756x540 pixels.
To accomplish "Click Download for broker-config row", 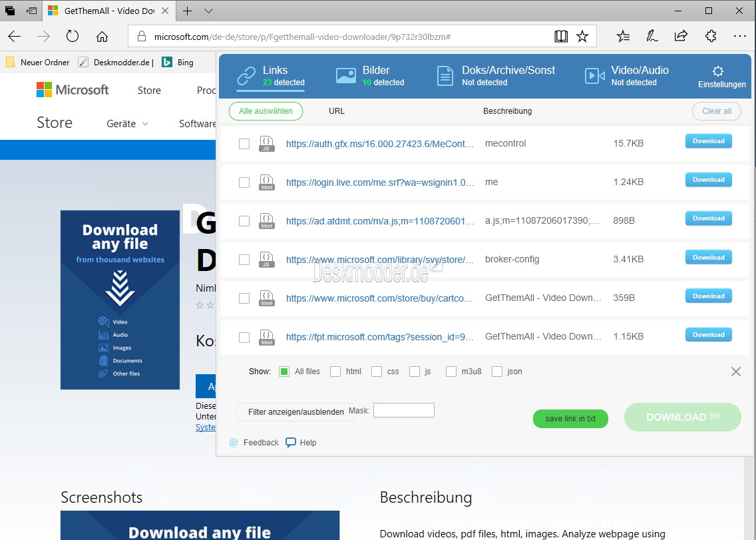I will coord(708,258).
